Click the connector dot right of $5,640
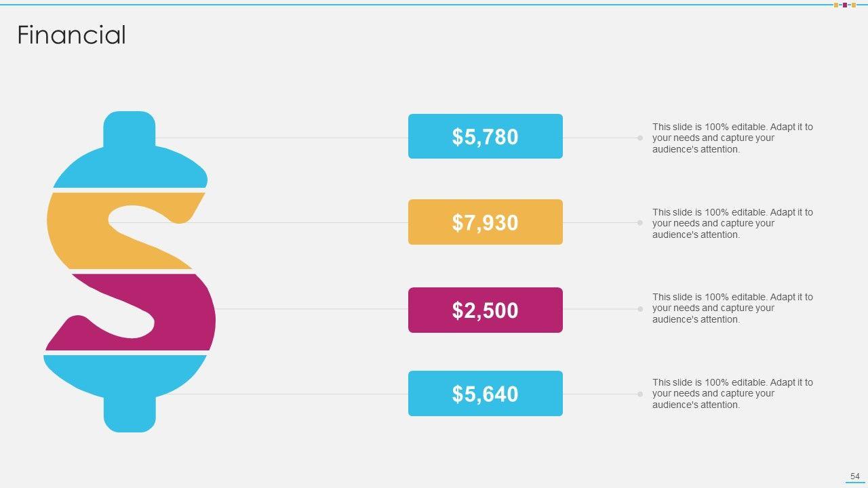 point(640,394)
